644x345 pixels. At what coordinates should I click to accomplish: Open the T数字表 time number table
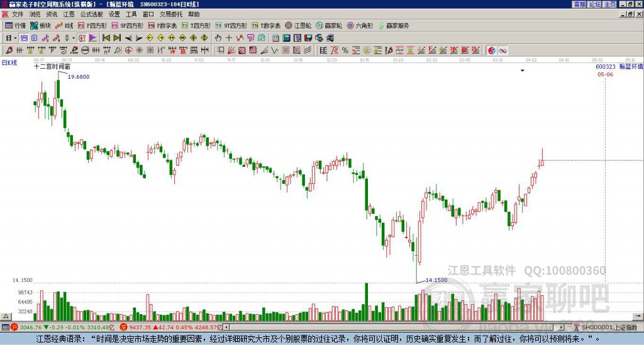coord(266,25)
